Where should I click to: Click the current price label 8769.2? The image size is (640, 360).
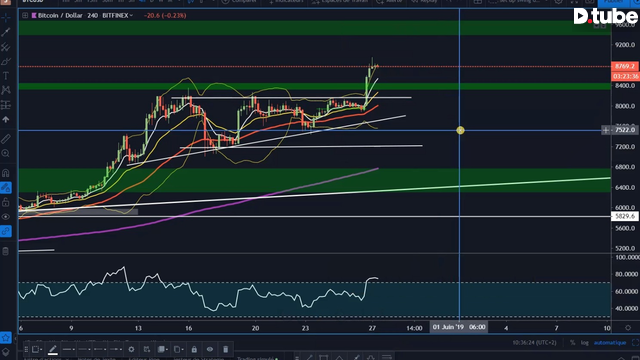click(625, 66)
